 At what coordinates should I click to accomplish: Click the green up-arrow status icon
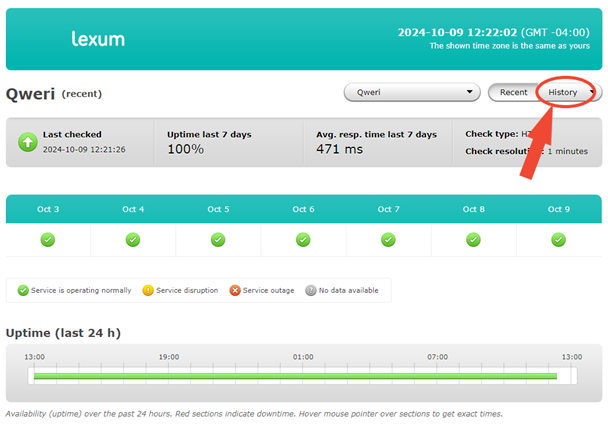tap(27, 142)
